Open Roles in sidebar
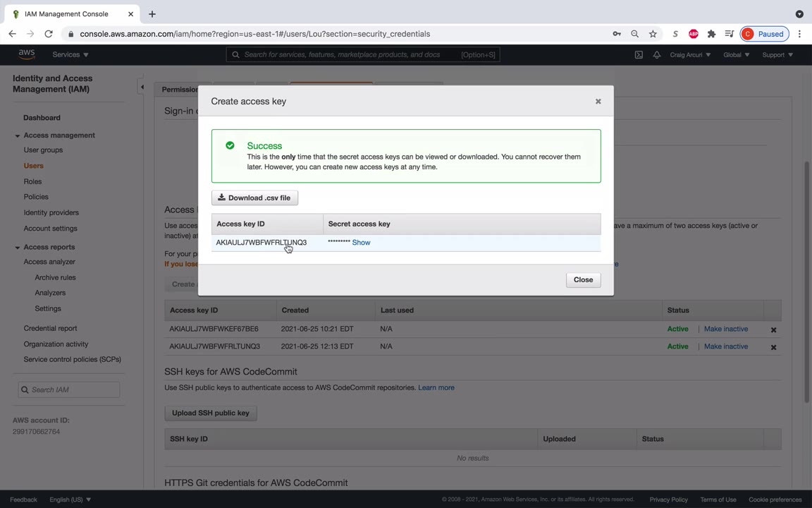The height and width of the screenshot is (508, 812). point(32,181)
